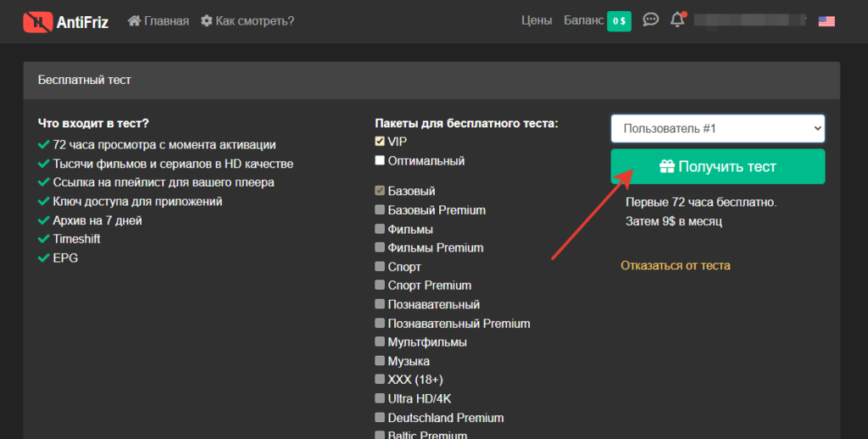The height and width of the screenshot is (439, 868).
Task: Tick the Спорт Premium checkbox
Action: pyautogui.click(x=380, y=286)
